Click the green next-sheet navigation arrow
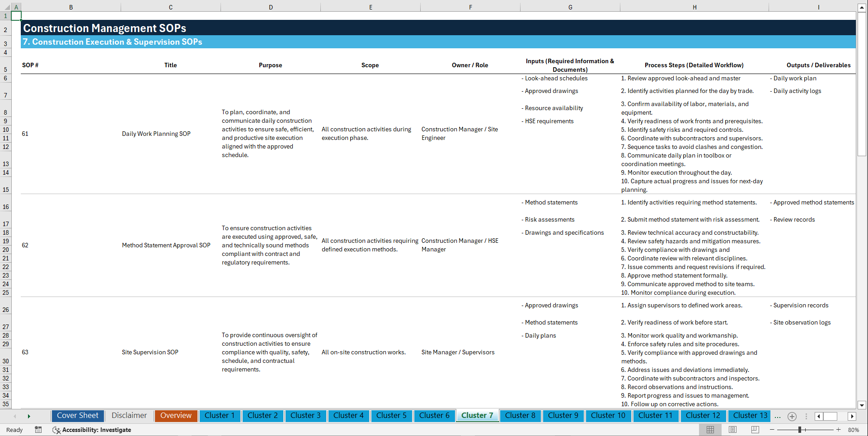 (29, 416)
